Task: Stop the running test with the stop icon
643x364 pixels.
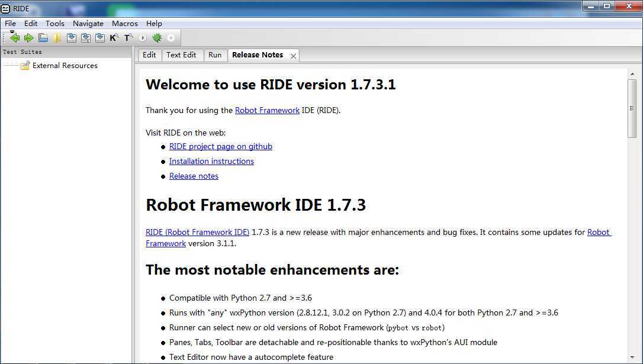Action: click(171, 38)
